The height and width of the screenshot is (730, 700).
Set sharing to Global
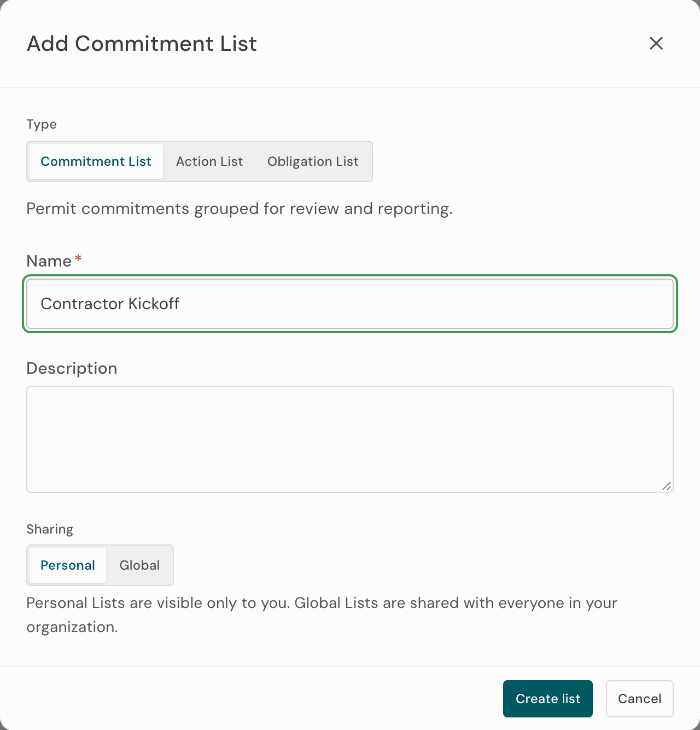[139, 565]
